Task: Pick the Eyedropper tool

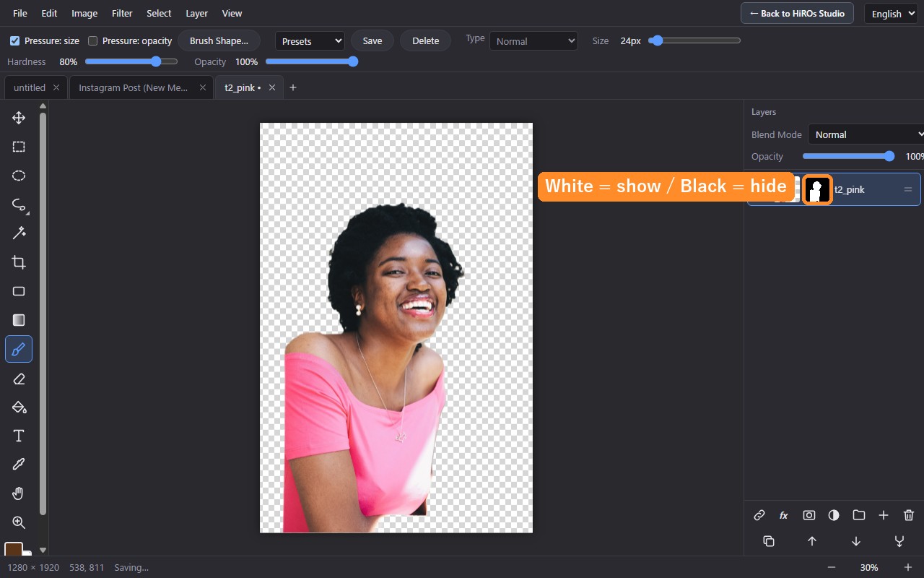Action: coord(19,465)
